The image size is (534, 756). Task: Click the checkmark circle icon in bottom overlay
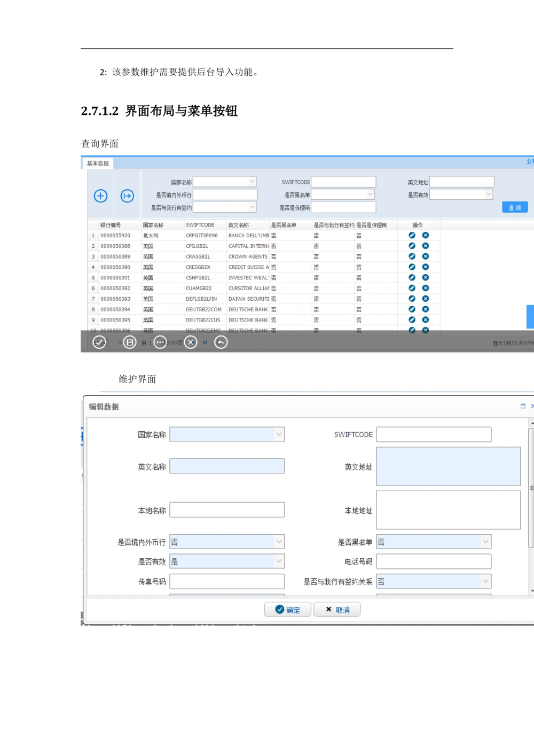(99, 342)
